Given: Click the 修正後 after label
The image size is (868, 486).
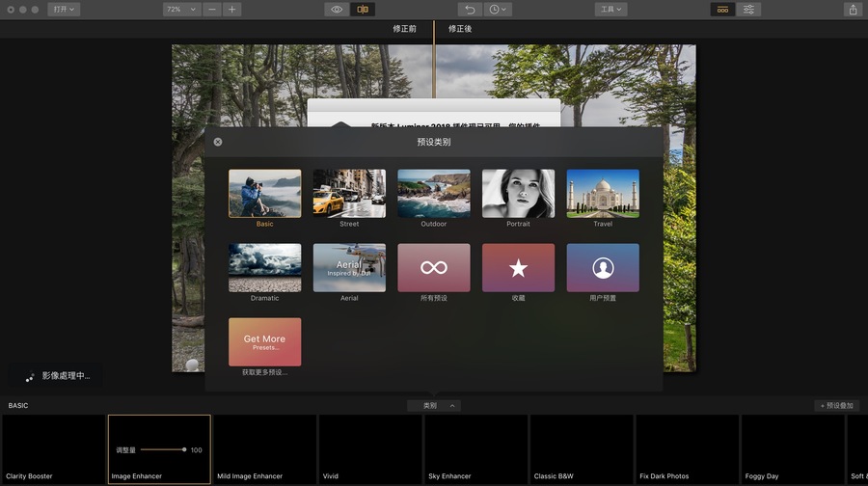Looking at the screenshot, I should coord(460,29).
